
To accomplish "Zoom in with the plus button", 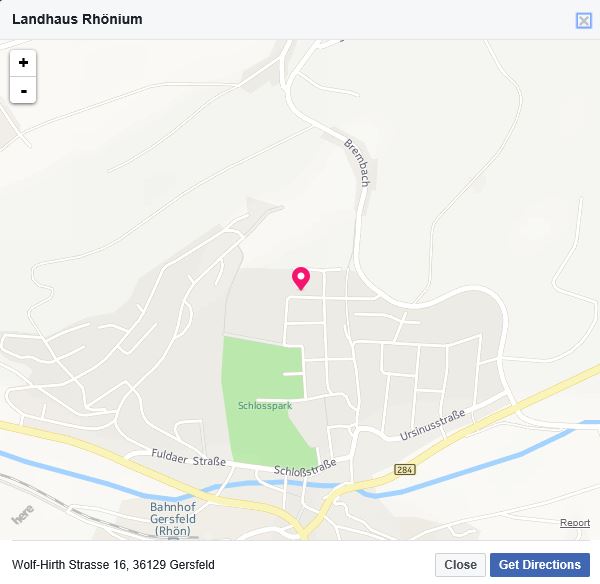I will tap(23, 63).
